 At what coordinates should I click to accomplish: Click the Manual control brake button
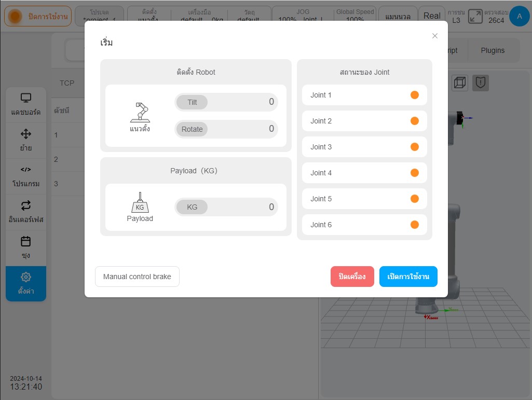pyautogui.click(x=137, y=277)
